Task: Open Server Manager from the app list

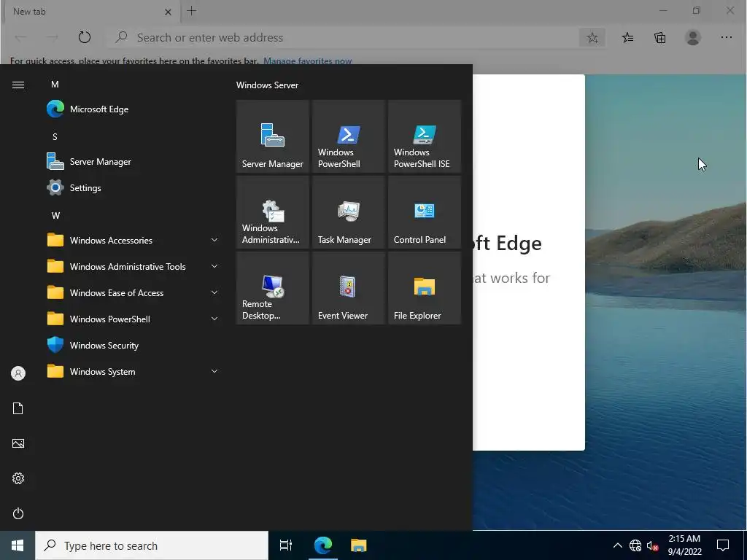Action: [x=133, y=161]
